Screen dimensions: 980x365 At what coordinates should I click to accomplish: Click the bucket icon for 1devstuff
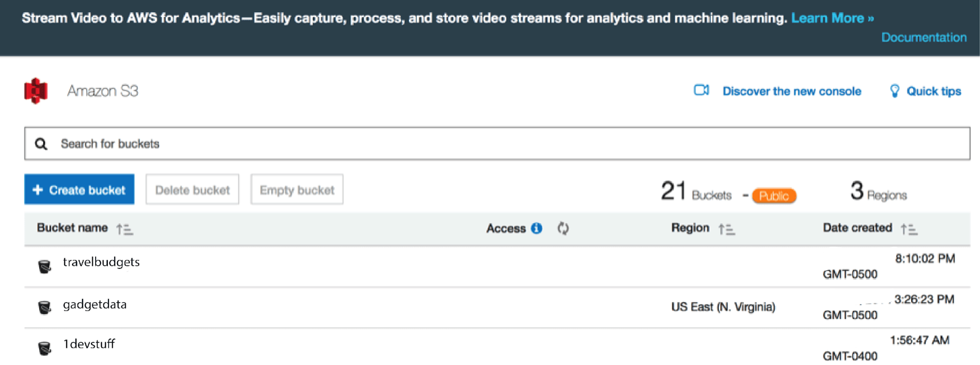coord(45,348)
